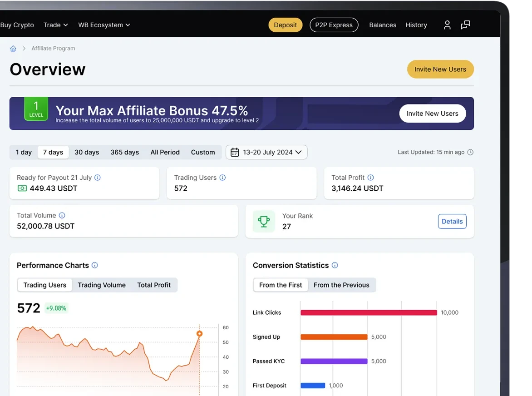Screen dimensions: 532x396
Task: Click info icon beside Ready for Payout
Action: (98, 178)
